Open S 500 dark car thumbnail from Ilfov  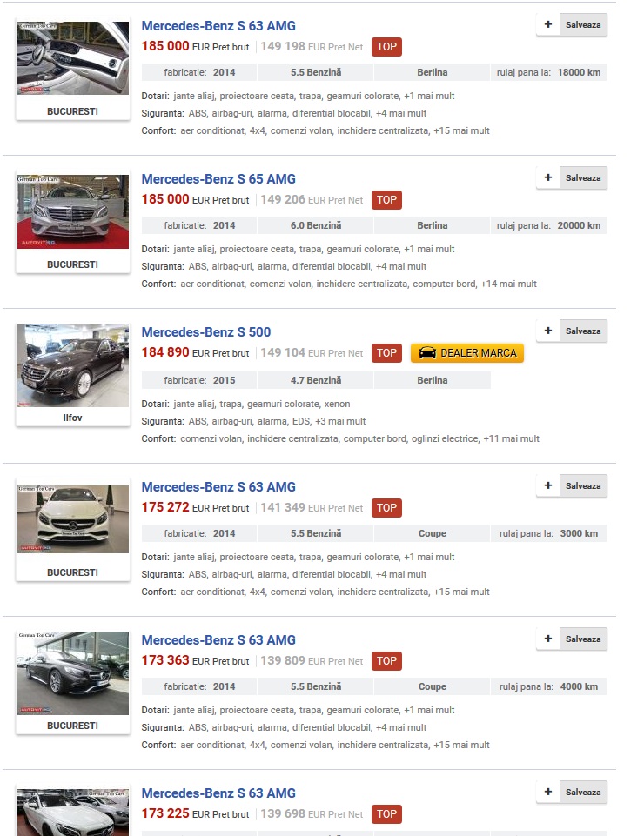(73, 365)
